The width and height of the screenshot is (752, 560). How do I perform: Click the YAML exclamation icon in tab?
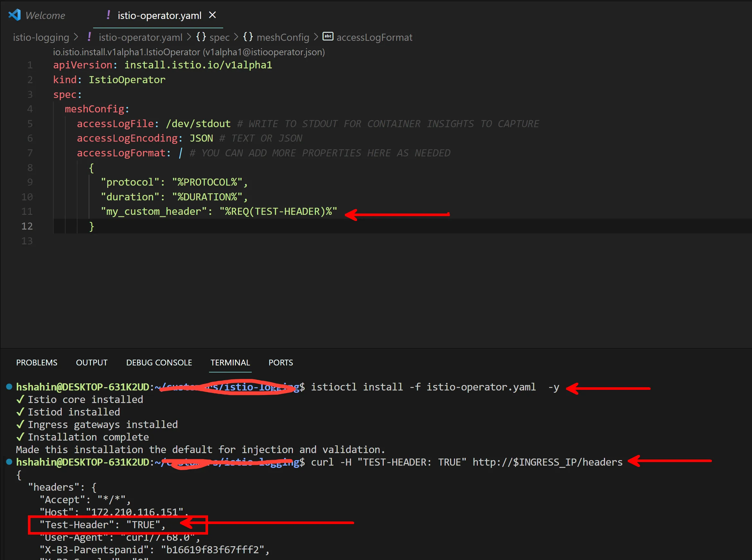pos(108,15)
